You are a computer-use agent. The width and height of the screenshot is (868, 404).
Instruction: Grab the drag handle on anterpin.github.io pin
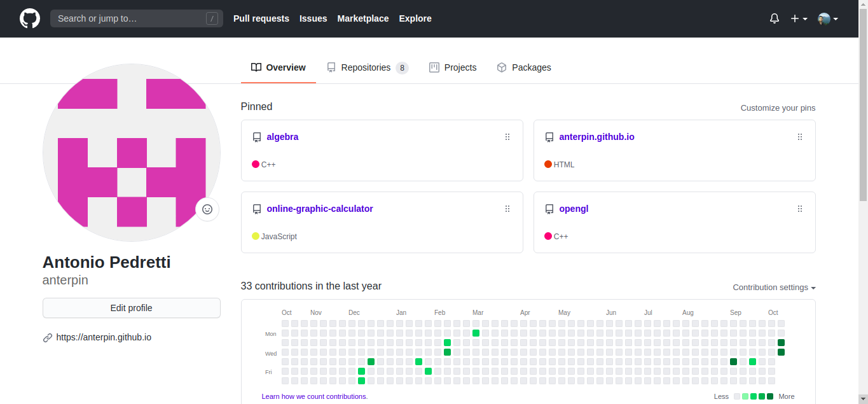(x=800, y=137)
